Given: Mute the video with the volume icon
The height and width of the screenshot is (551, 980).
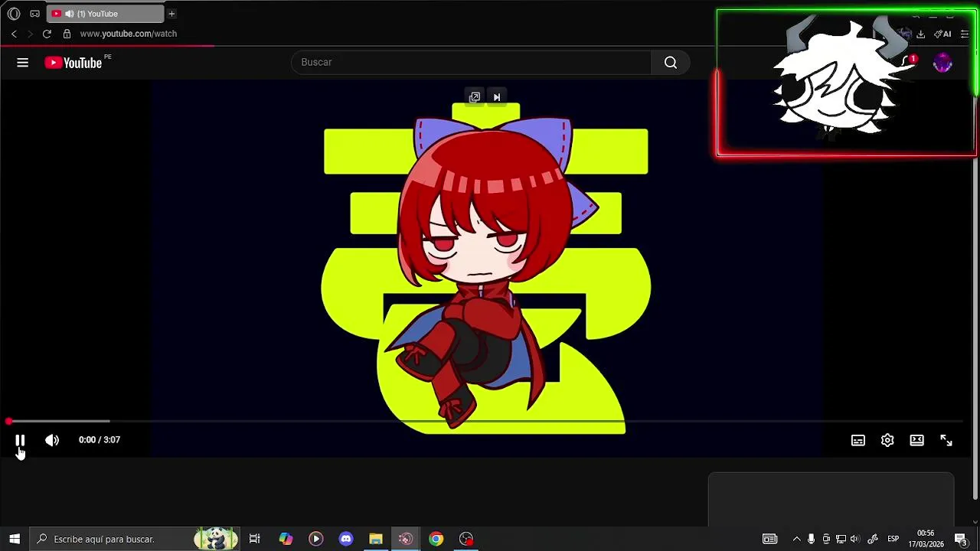Looking at the screenshot, I should [x=51, y=440].
